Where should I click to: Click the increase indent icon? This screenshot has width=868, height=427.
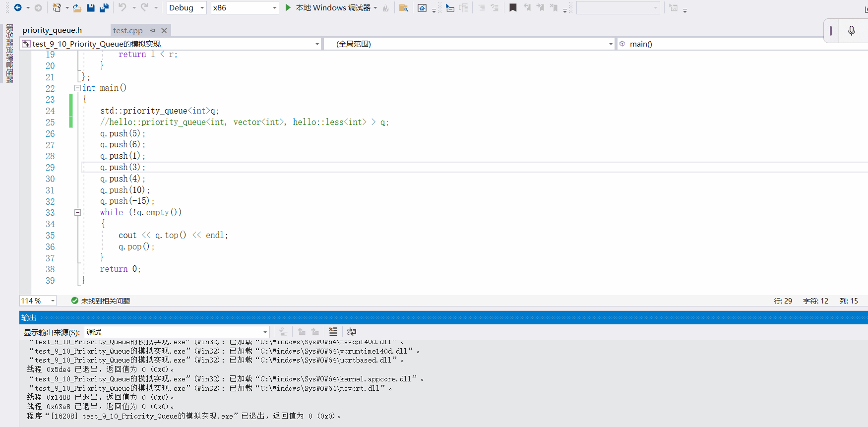click(x=495, y=8)
